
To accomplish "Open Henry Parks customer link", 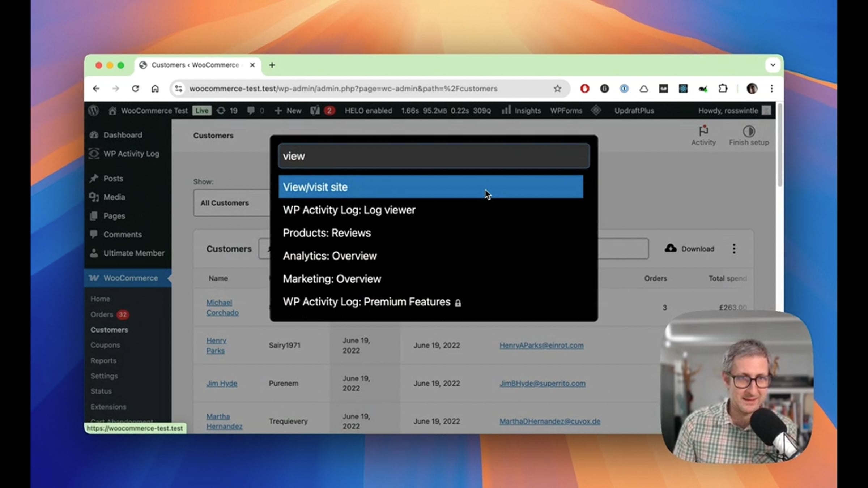I will point(216,346).
